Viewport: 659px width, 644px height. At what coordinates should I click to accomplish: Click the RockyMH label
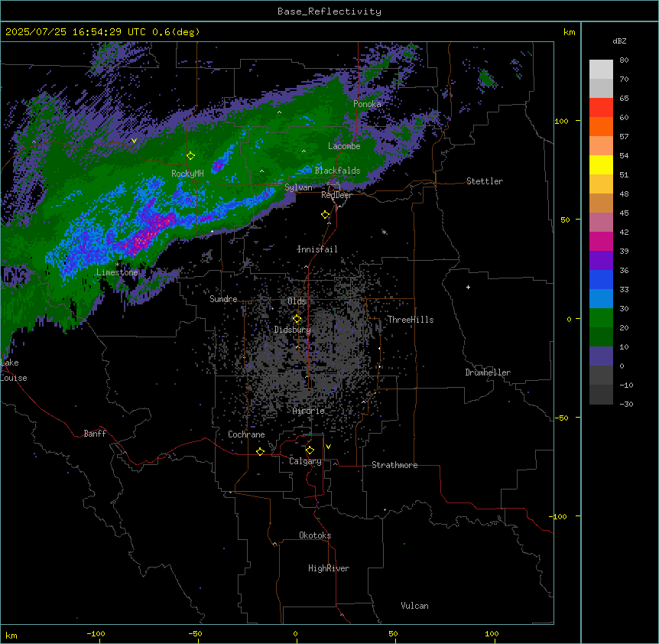tap(187, 174)
